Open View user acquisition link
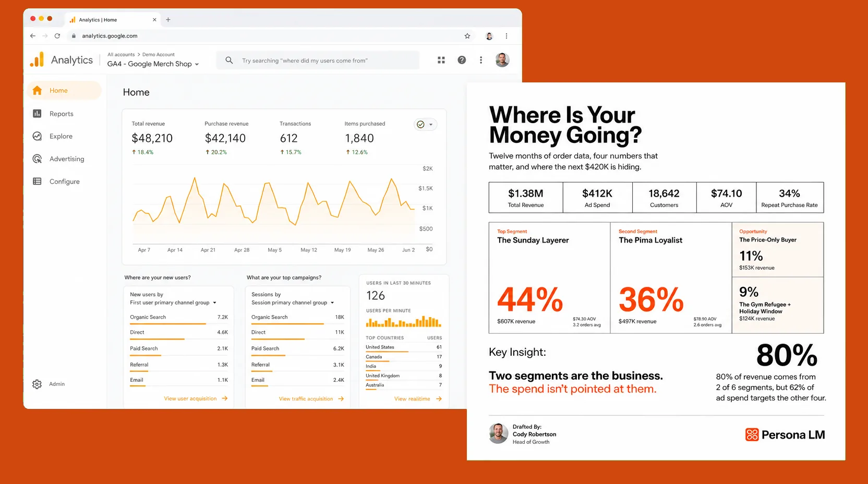This screenshot has width=868, height=484. (x=196, y=398)
